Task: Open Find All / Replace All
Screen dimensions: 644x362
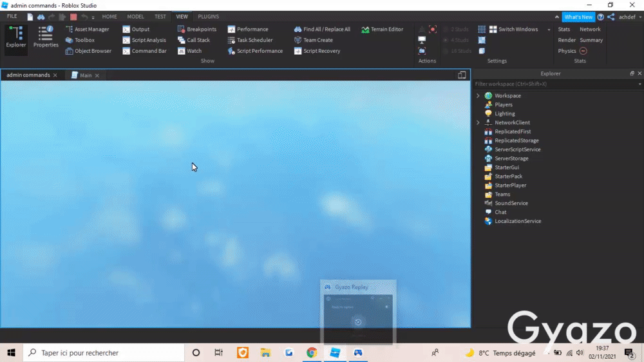Action: [x=322, y=29]
